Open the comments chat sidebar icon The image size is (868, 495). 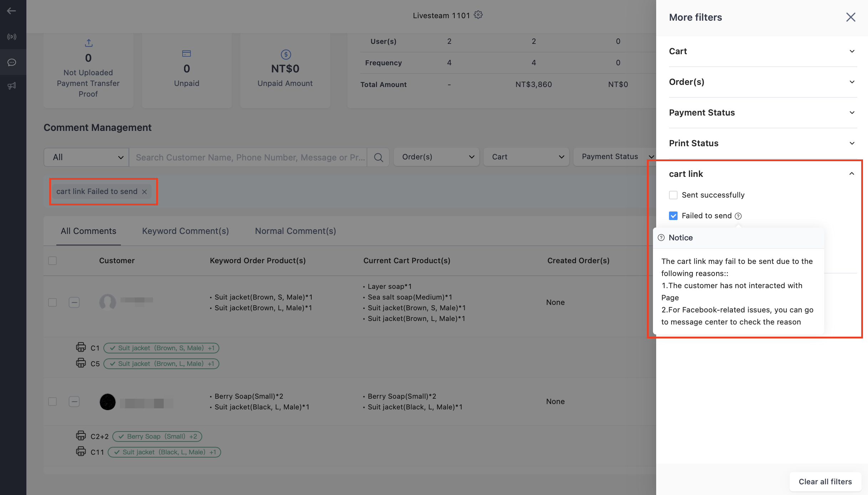[x=12, y=62]
